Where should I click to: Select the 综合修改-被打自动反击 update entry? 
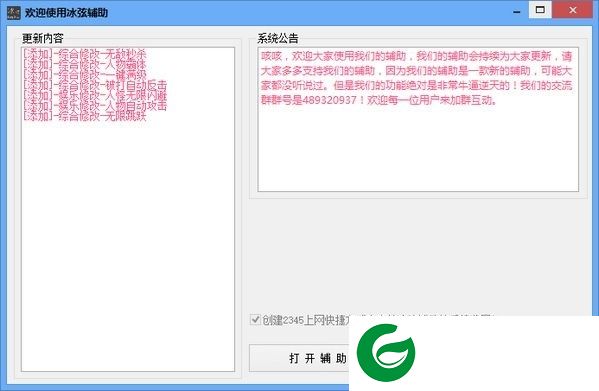click(x=95, y=85)
